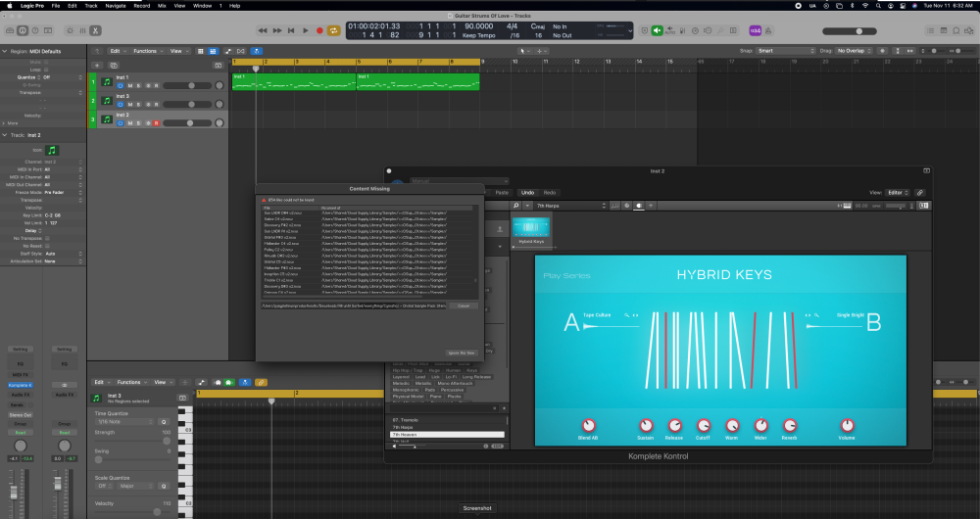This screenshot has width=980, height=519.
Task: Toggle the Inspector button in control bar
Action: pyautogui.click(x=23, y=30)
